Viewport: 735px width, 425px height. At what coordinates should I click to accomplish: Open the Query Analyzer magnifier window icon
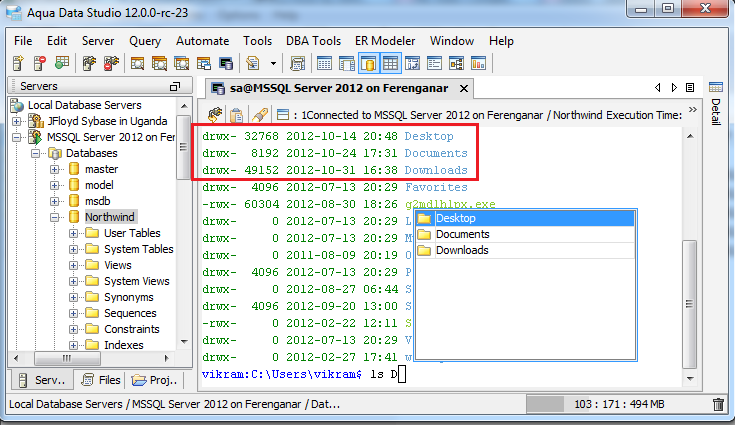point(137,63)
